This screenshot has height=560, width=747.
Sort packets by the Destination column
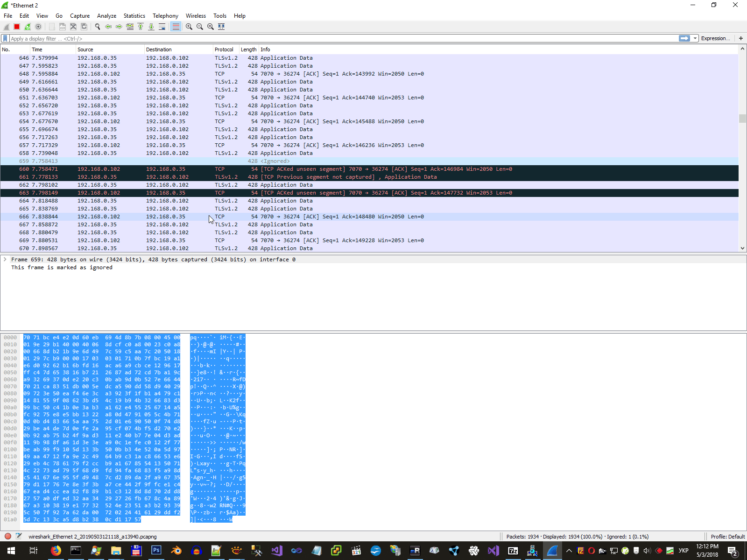[179, 49]
